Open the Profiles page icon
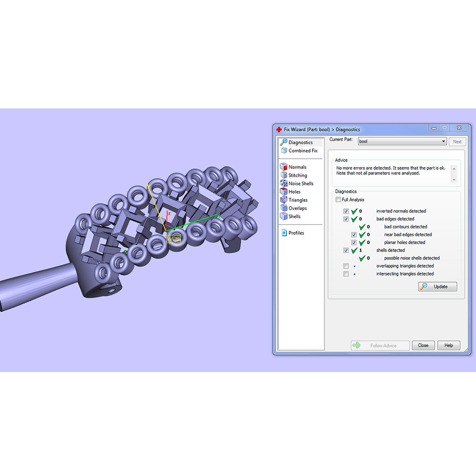 pos(284,233)
